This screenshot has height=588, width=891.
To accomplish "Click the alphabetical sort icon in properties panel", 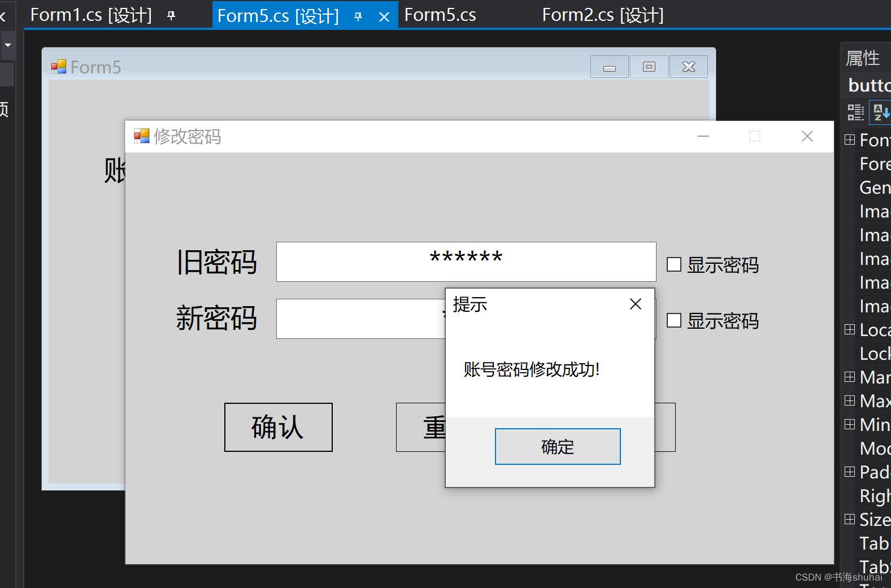I will (x=880, y=112).
